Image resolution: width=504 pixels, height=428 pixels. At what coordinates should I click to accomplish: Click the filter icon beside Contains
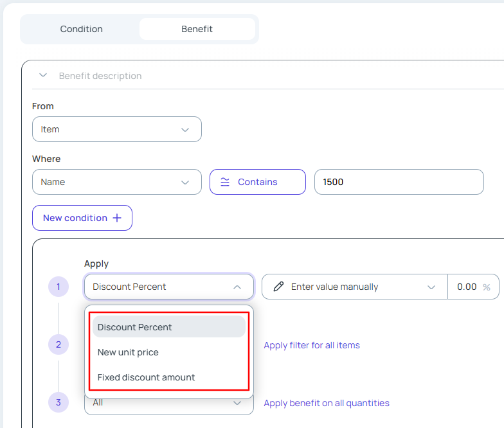[225, 182]
